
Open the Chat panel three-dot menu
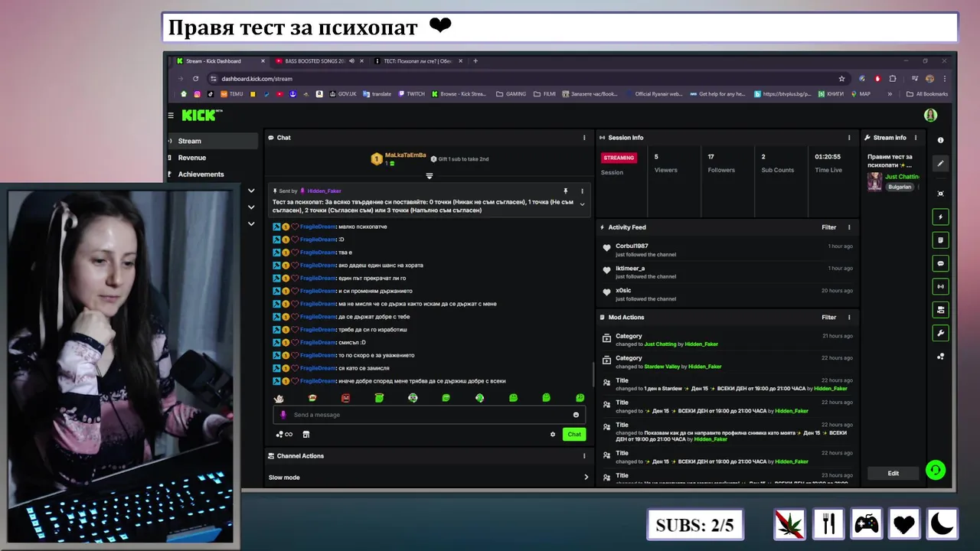tap(584, 138)
